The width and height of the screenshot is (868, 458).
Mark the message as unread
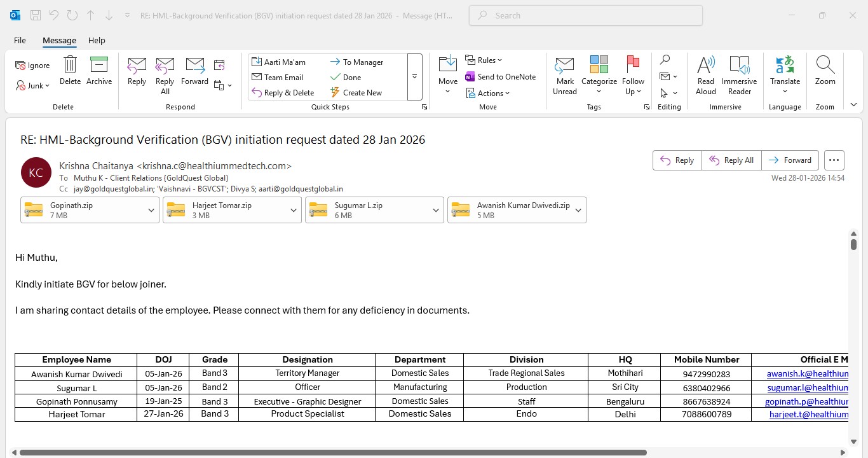pos(564,65)
